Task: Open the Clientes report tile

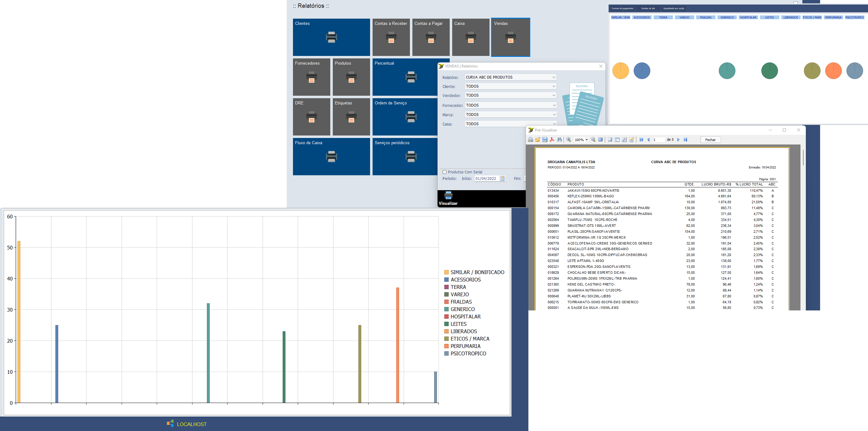Action: point(331,37)
